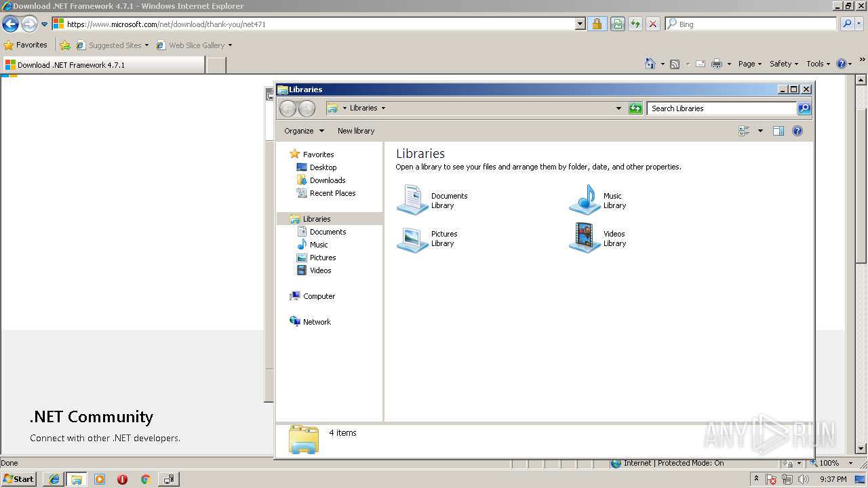Click Libraries breadcrumb in Explorer address bar
The image size is (868, 488).
pos(363,108)
